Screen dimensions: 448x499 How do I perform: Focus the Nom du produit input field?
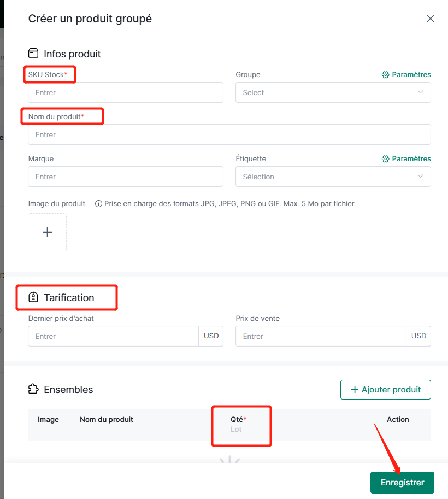click(x=229, y=134)
